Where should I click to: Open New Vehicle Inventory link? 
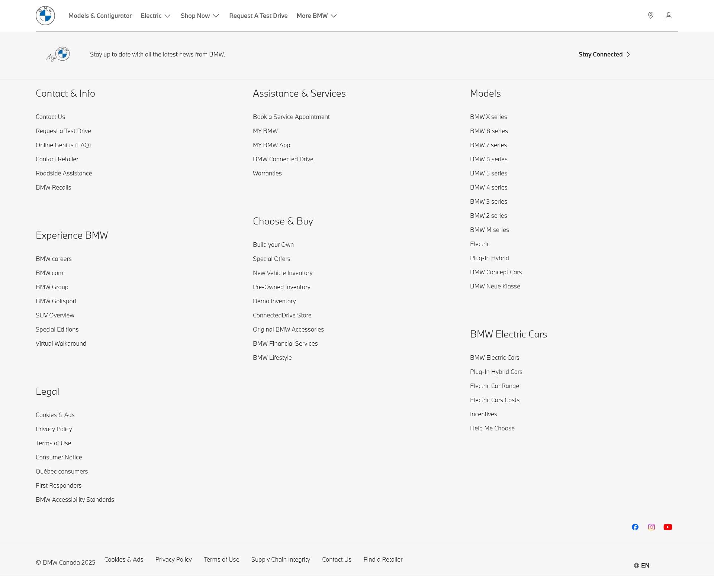click(283, 273)
